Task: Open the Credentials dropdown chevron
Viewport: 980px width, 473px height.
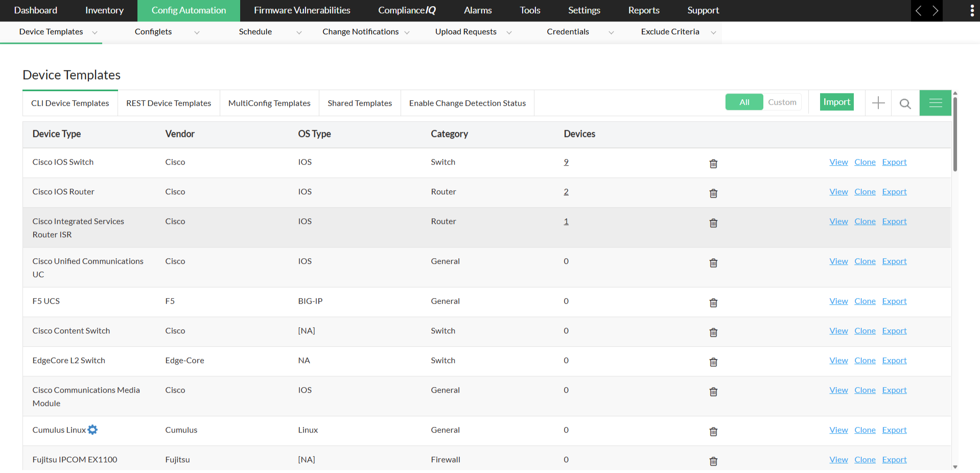Action: [611, 32]
